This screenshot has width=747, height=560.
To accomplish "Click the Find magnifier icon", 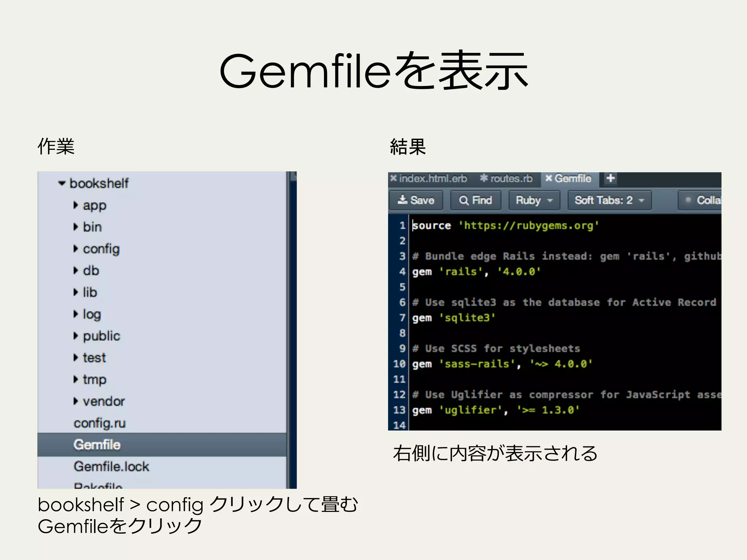I will point(464,200).
